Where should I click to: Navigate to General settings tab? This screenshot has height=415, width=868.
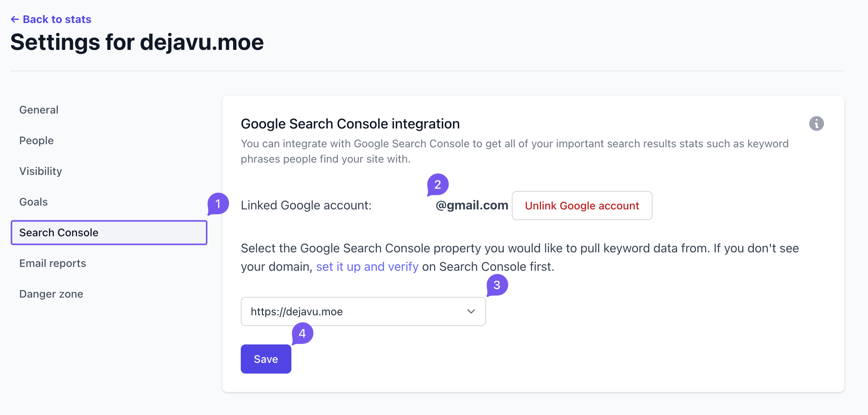coord(39,109)
